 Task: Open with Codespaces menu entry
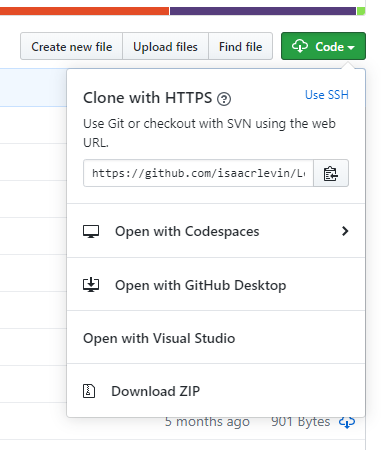coord(216,231)
